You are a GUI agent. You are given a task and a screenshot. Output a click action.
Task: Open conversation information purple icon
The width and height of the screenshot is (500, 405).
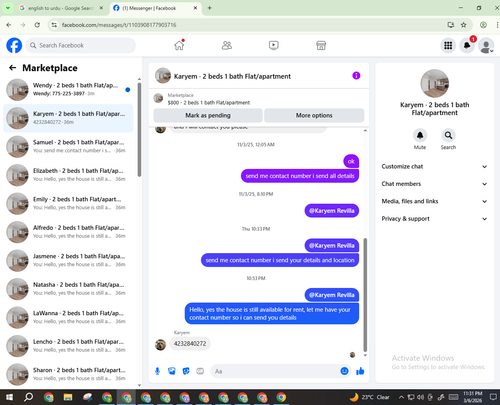click(x=356, y=76)
